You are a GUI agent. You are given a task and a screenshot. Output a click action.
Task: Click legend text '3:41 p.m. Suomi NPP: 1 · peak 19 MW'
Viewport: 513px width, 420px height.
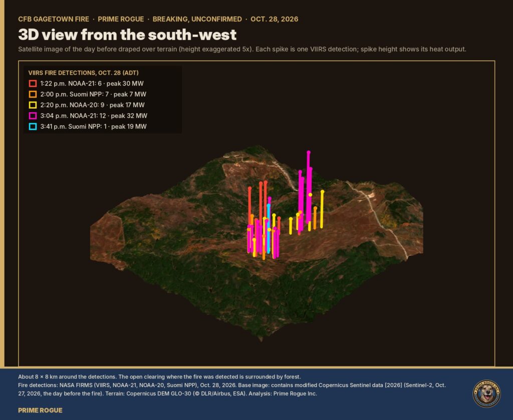[x=94, y=127]
